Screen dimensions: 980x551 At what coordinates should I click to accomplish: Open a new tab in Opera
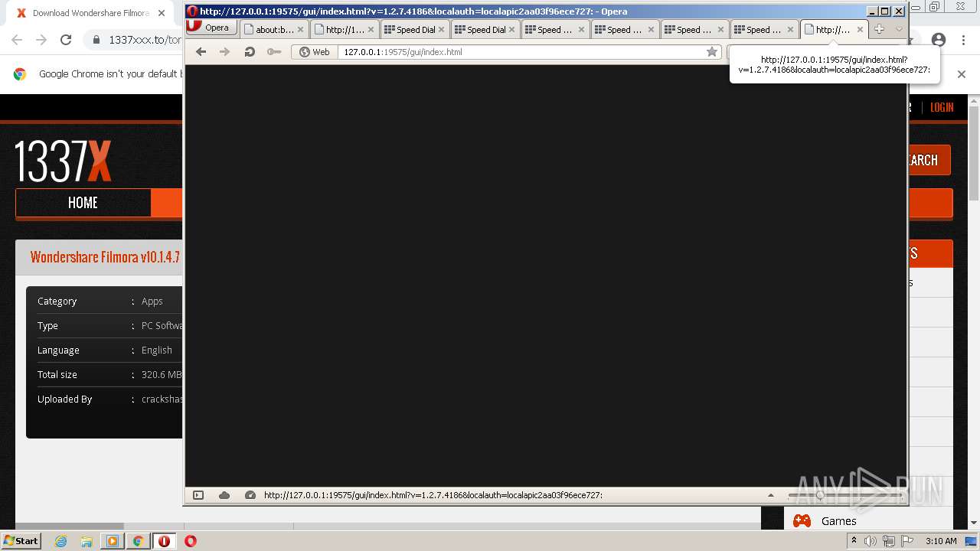tap(879, 29)
